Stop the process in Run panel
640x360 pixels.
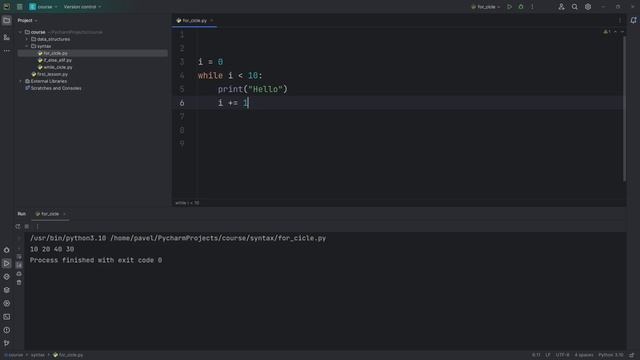tap(27, 226)
